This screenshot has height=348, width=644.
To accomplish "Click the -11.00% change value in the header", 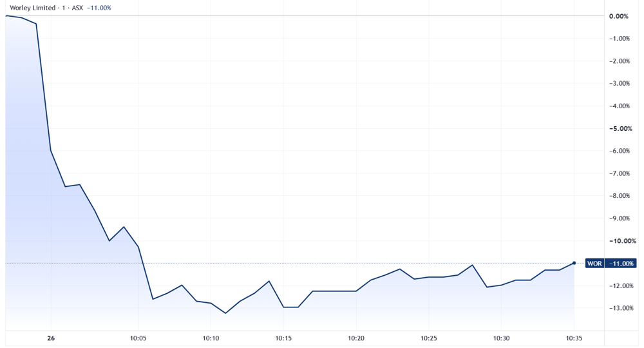I will click(x=99, y=8).
